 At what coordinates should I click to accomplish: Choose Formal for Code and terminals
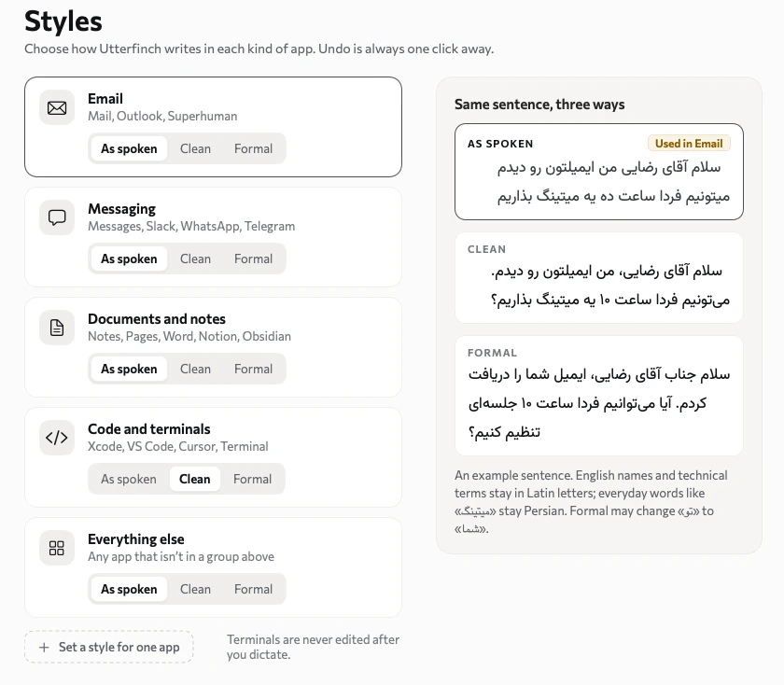[253, 479]
